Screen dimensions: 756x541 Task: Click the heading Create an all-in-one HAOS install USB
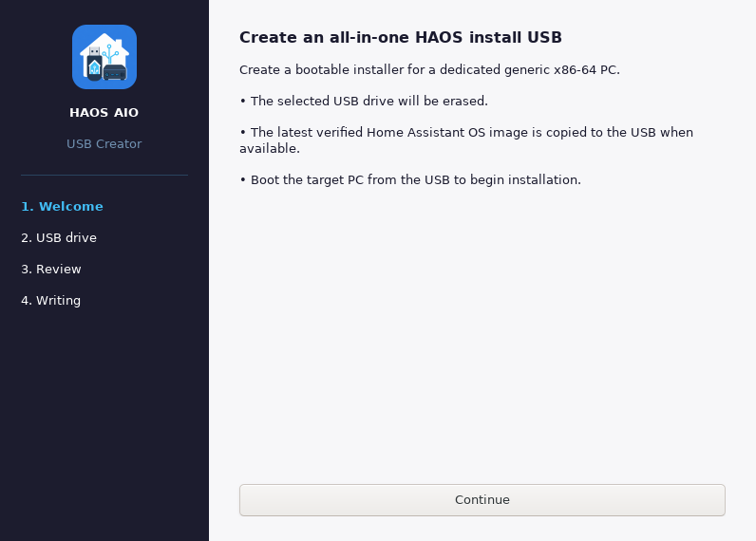point(401,38)
